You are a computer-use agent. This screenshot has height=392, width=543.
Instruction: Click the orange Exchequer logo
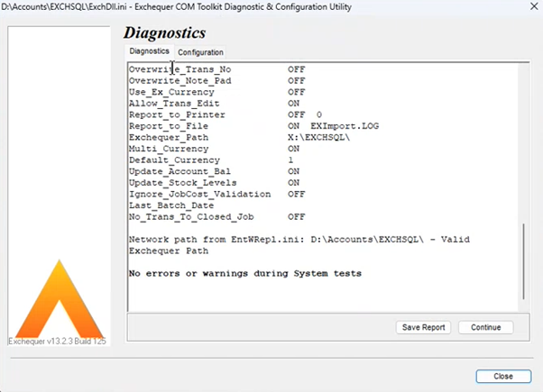tap(60, 298)
